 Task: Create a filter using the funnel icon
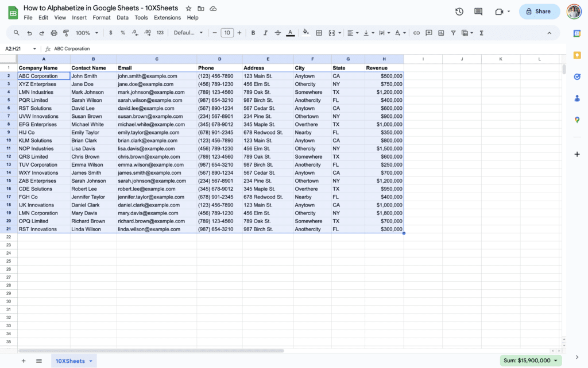coord(453,33)
